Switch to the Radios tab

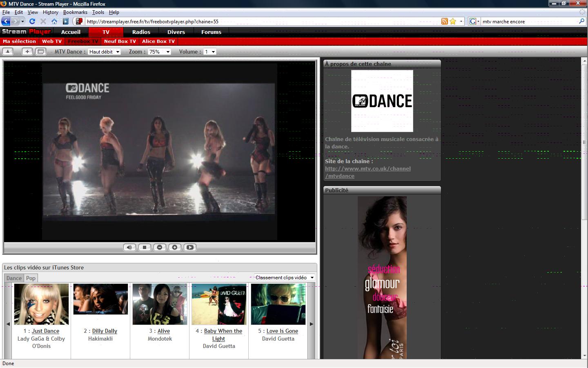point(141,32)
